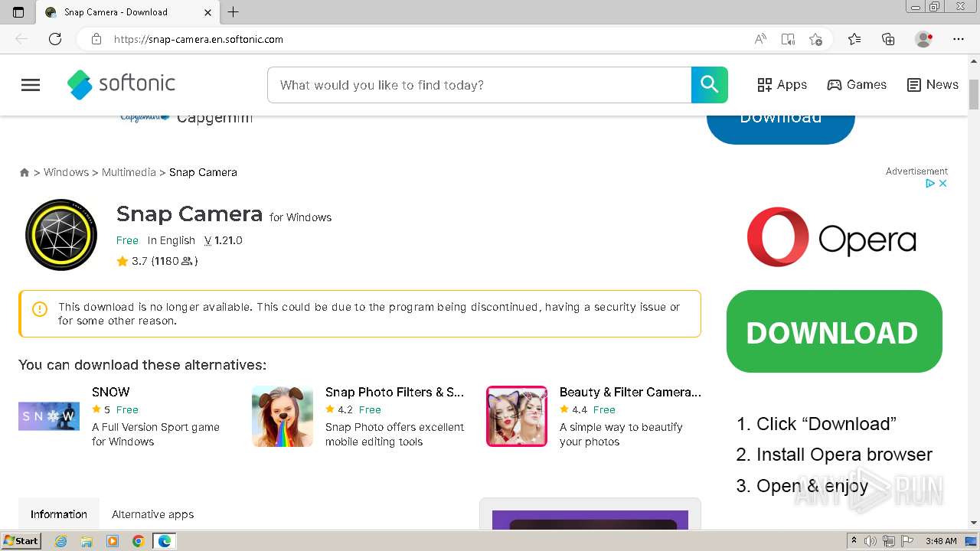Image resolution: width=980 pixels, height=551 pixels.
Task: Go to Multimedia breadcrumb link
Action: coord(129,172)
